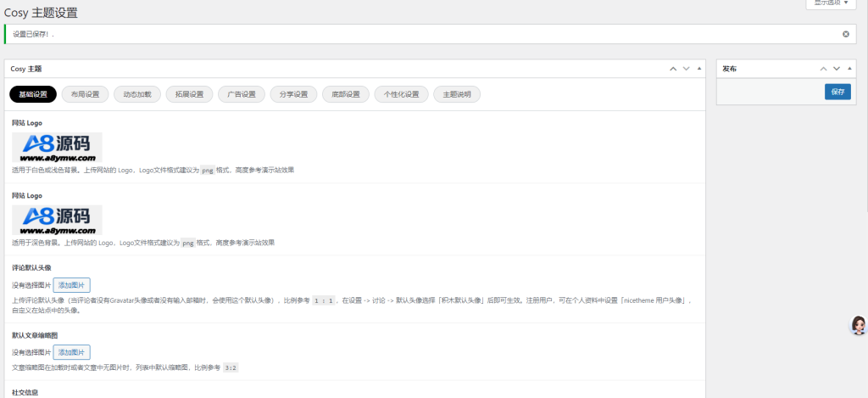Select the 拓展设置 tab

pos(189,94)
